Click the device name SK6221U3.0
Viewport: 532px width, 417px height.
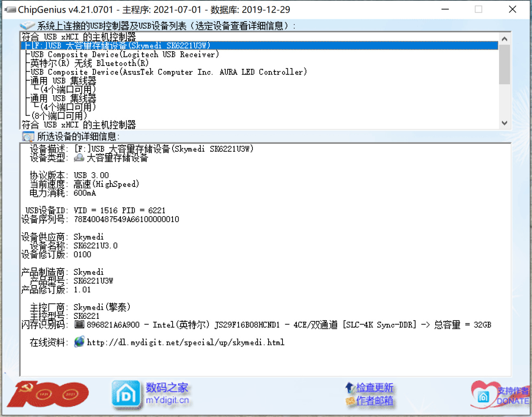tap(96, 246)
